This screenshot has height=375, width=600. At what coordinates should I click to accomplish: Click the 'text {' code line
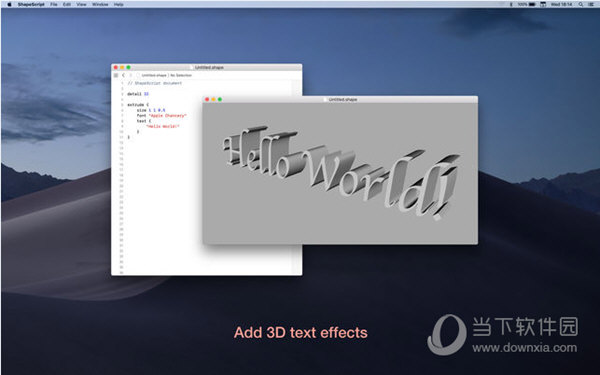pyautogui.click(x=144, y=121)
